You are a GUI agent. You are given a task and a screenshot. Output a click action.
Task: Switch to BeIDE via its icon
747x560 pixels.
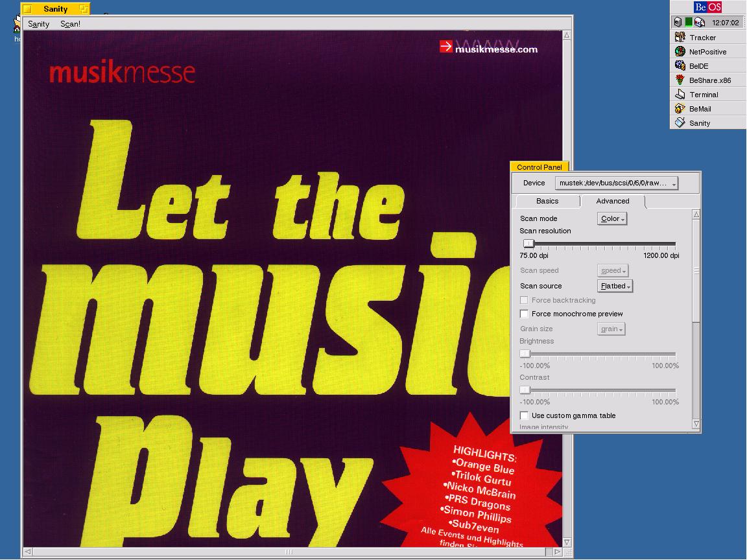(x=680, y=66)
